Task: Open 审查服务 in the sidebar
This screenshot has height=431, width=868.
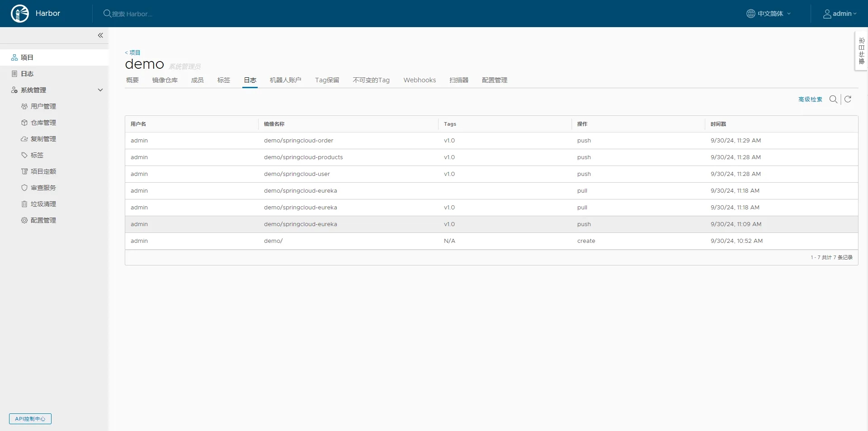Action: point(43,188)
